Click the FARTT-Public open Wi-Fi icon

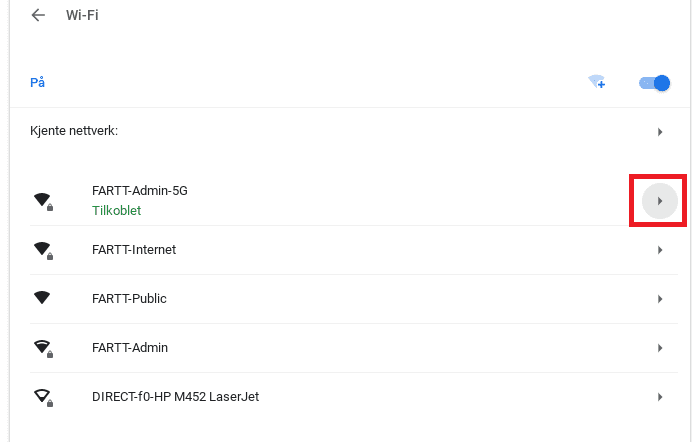(x=42, y=298)
